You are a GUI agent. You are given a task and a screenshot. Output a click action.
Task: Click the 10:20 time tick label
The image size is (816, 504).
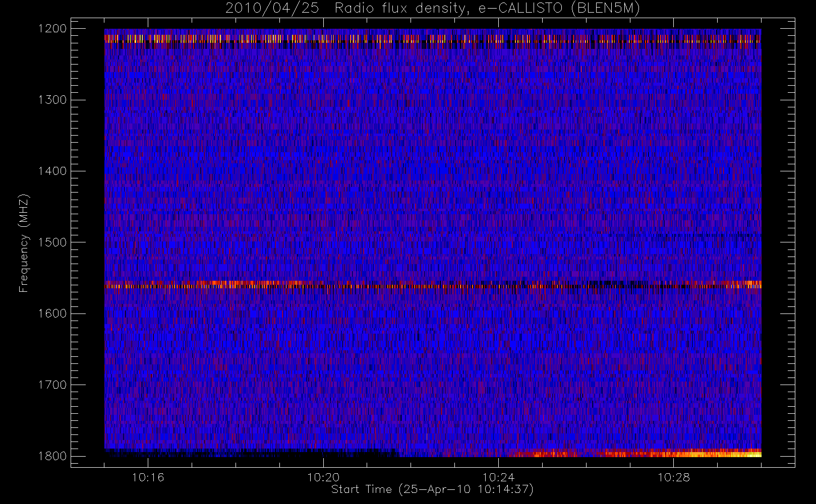click(x=323, y=477)
